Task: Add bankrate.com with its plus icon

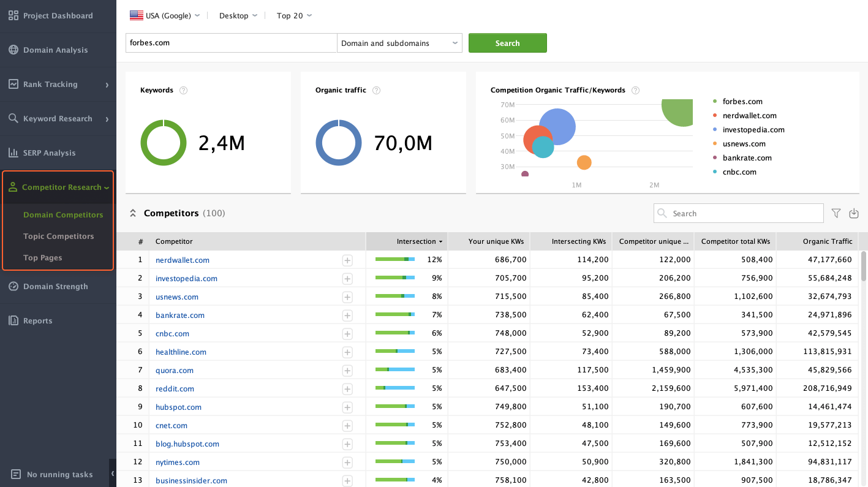Action: [347, 315]
